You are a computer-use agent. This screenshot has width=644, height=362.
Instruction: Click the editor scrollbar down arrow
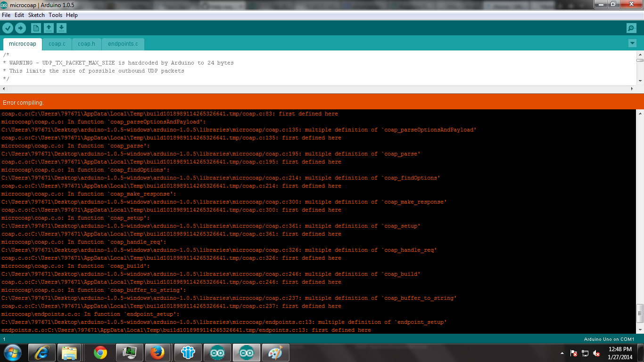tap(640, 81)
